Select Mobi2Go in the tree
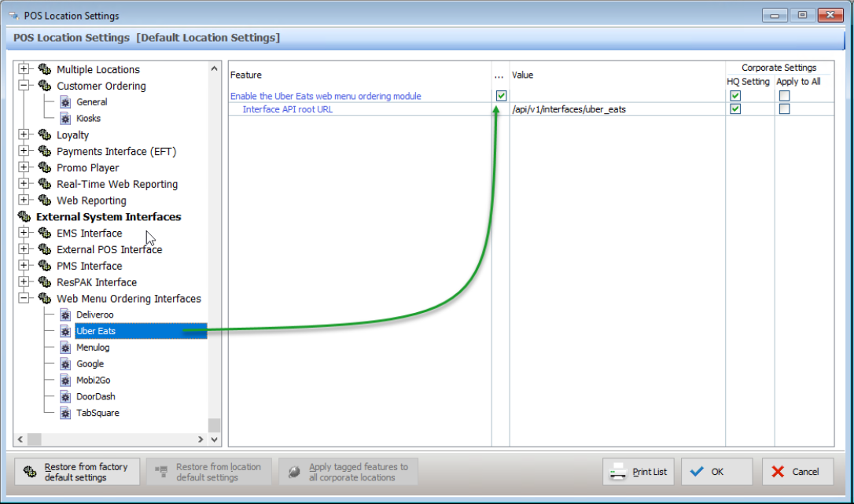This screenshot has height=504, width=854. 93,381
